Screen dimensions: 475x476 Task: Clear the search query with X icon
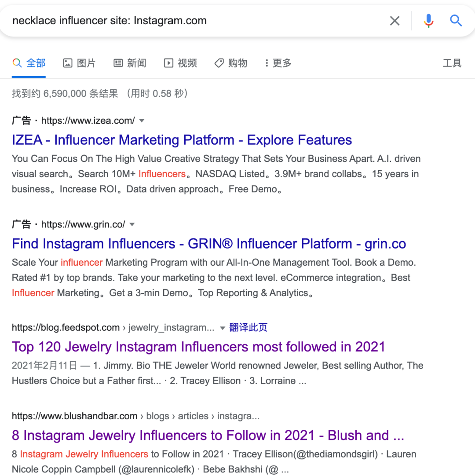coord(395,21)
